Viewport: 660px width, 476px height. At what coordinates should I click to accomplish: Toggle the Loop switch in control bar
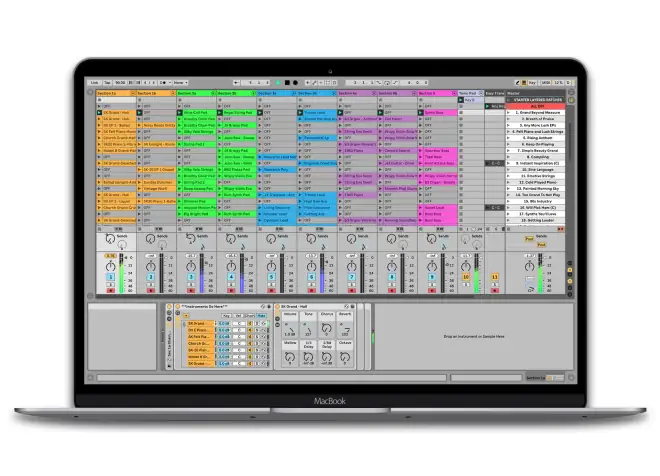tap(387, 82)
